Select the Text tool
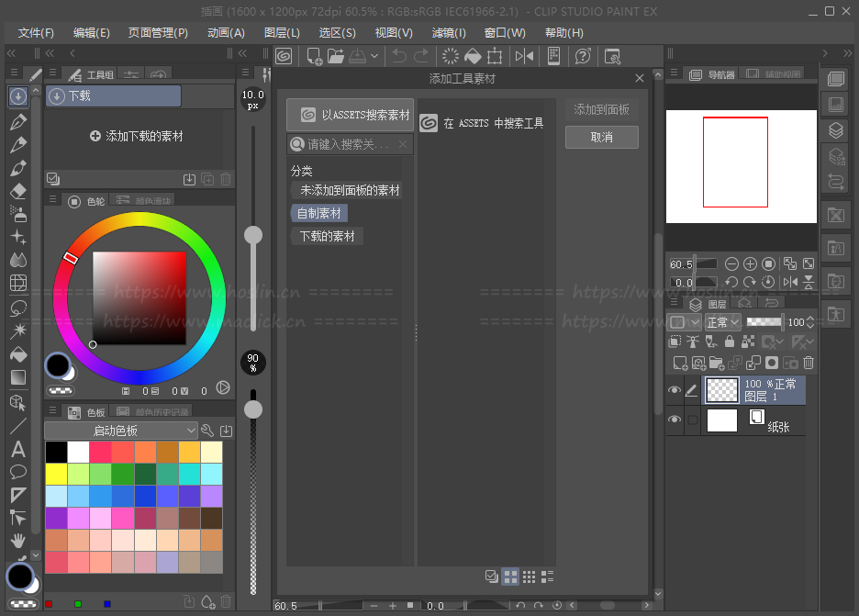The height and width of the screenshot is (616, 859). 17,449
